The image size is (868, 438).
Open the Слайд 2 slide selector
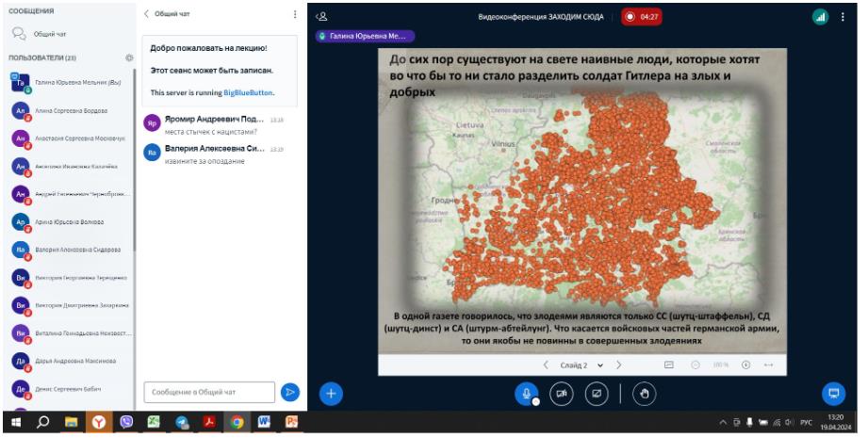[x=581, y=365]
